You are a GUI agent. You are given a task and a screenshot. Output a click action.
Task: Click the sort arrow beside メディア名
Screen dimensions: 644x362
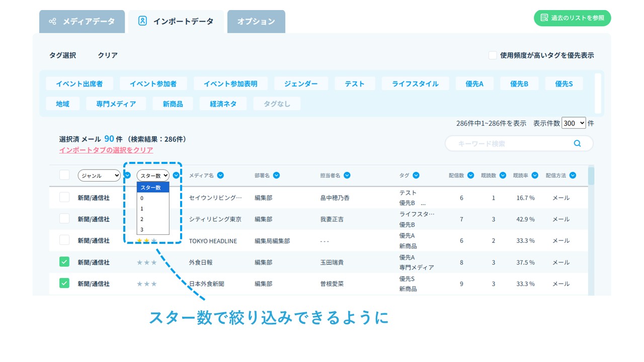(220, 175)
